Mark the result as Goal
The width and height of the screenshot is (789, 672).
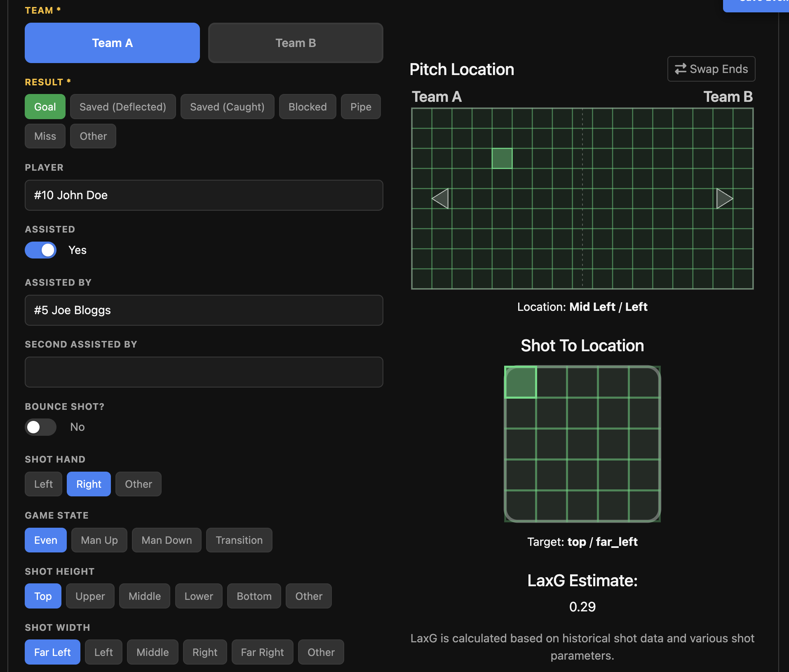point(45,107)
